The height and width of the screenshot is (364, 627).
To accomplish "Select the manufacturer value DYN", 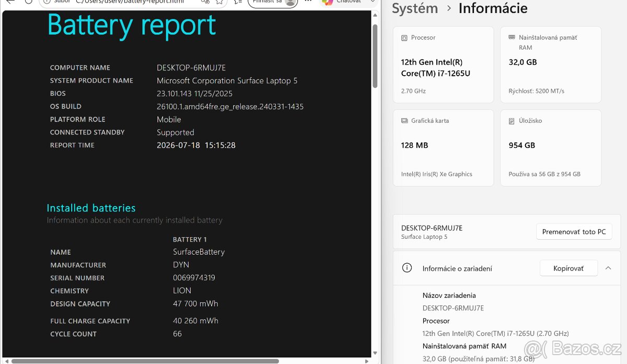I will (x=181, y=265).
